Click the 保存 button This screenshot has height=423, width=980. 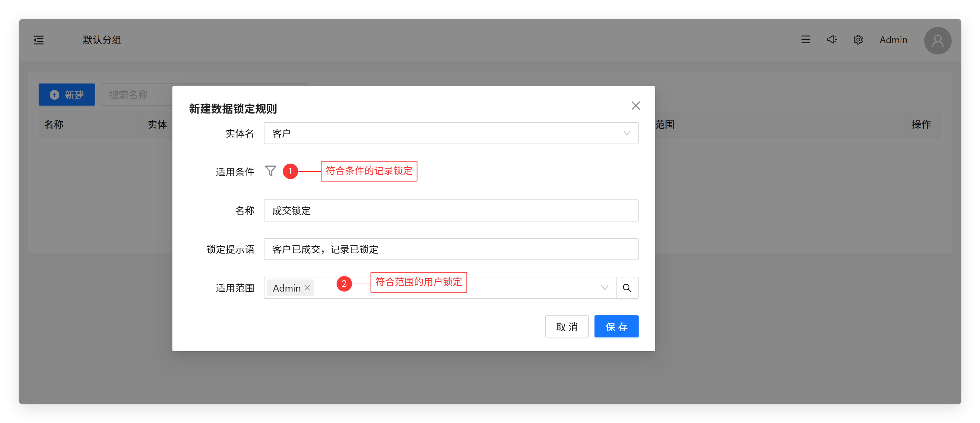pos(616,326)
